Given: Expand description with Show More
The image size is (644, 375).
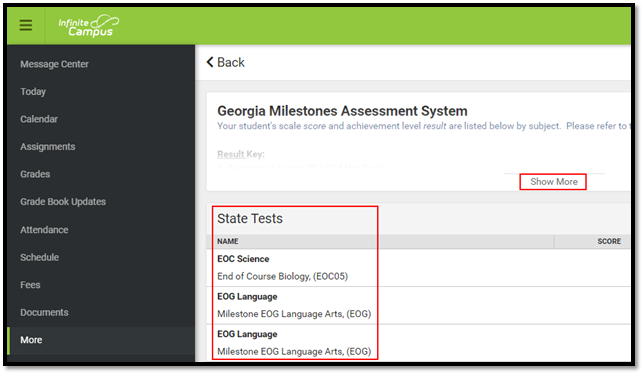Looking at the screenshot, I should tap(553, 182).
